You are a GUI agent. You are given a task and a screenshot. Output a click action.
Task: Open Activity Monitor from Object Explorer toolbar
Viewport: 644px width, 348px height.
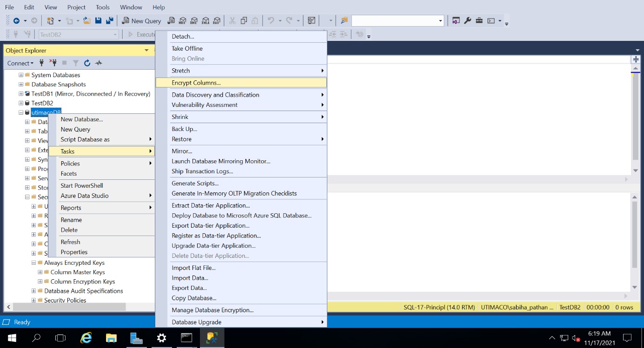tap(99, 63)
